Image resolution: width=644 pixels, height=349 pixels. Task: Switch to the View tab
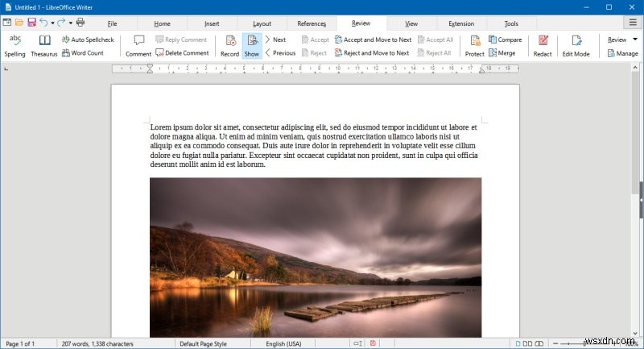click(411, 23)
